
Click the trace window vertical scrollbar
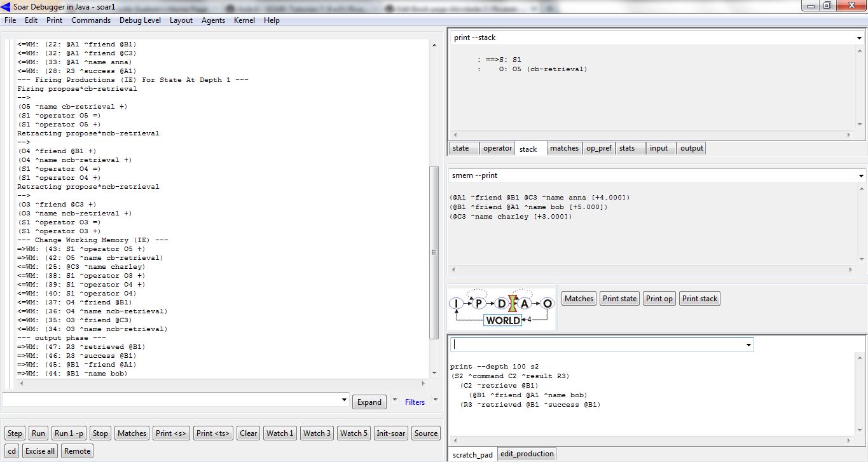[x=434, y=253]
